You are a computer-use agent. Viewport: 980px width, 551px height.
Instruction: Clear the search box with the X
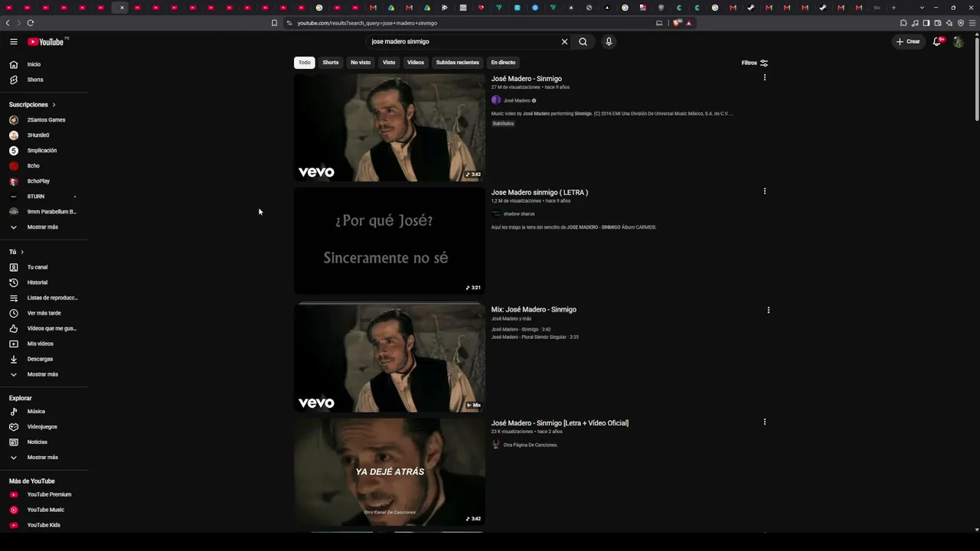point(565,41)
